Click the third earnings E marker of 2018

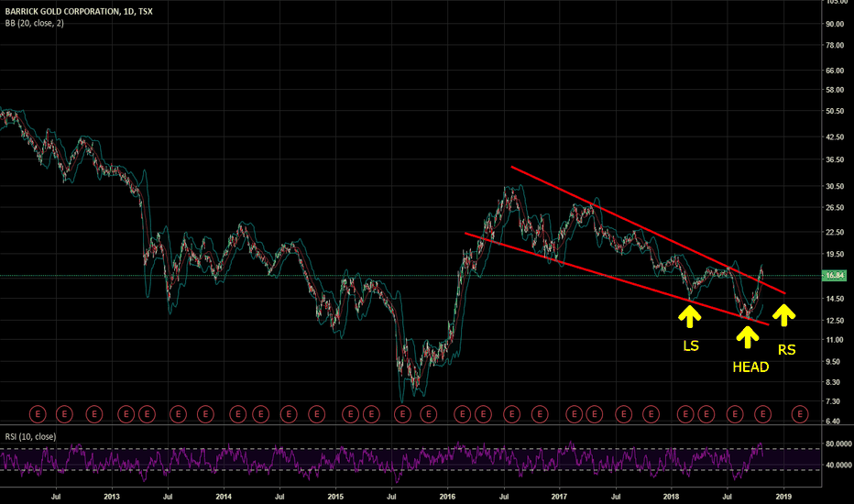(x=735, y=414)
